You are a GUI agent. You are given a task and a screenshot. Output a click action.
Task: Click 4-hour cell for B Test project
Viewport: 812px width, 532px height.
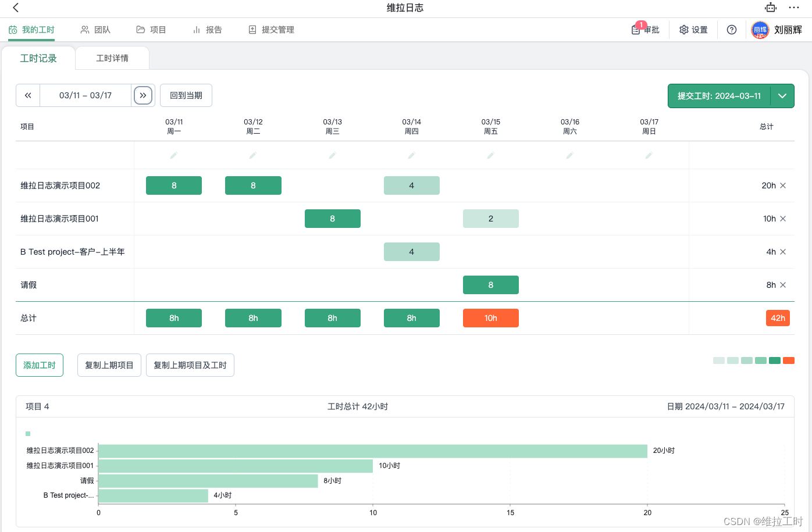[x=412, y=252]
